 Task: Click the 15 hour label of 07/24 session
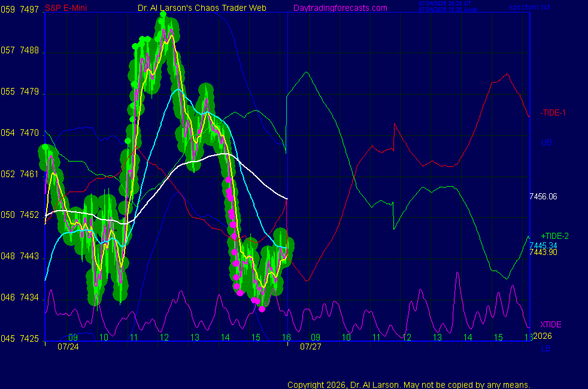[x=256, y=338]
